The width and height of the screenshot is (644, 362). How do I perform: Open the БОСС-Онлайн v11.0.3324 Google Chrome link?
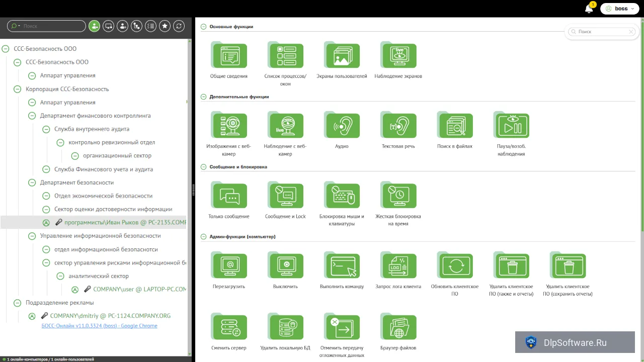(99, 326)
